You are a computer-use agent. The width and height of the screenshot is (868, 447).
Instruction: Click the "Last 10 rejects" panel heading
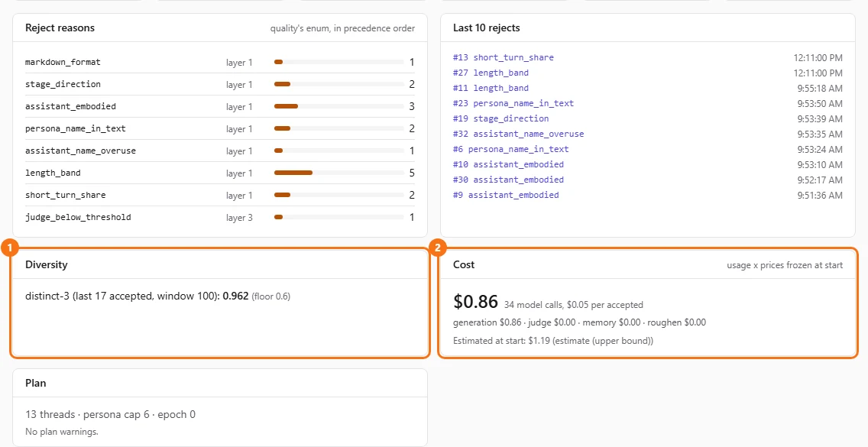[x=487, y=28]
